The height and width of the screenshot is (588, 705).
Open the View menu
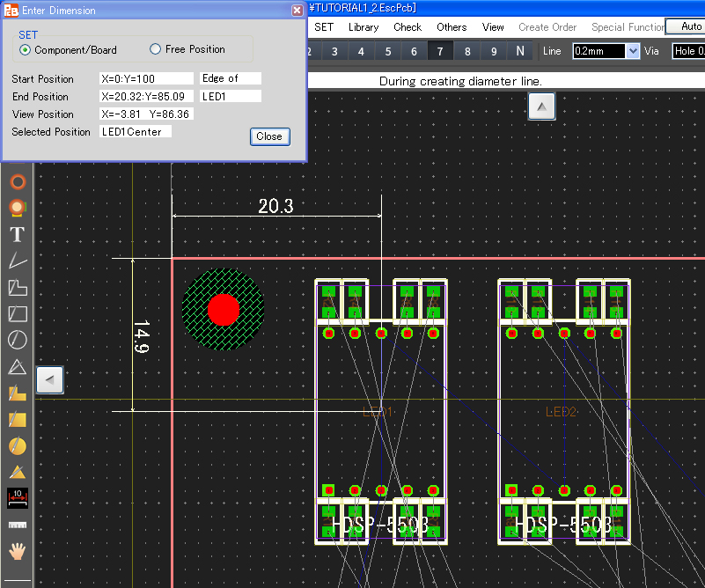pos(493,27)
